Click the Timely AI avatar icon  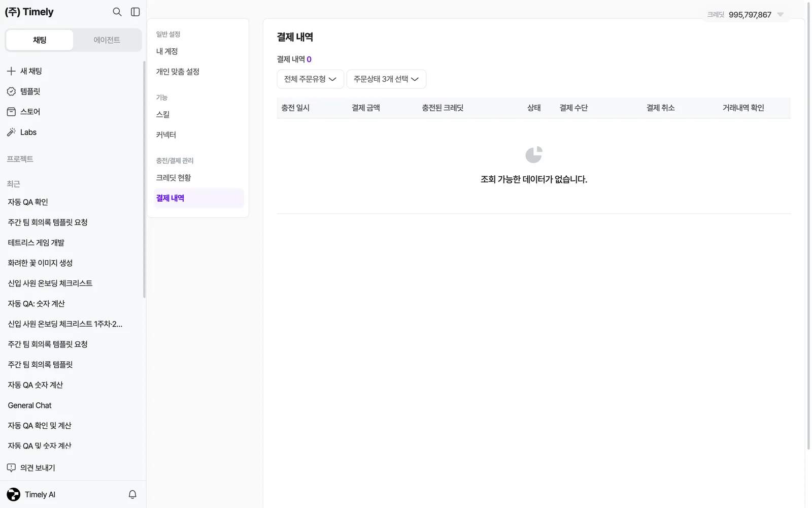coord(14,494)
